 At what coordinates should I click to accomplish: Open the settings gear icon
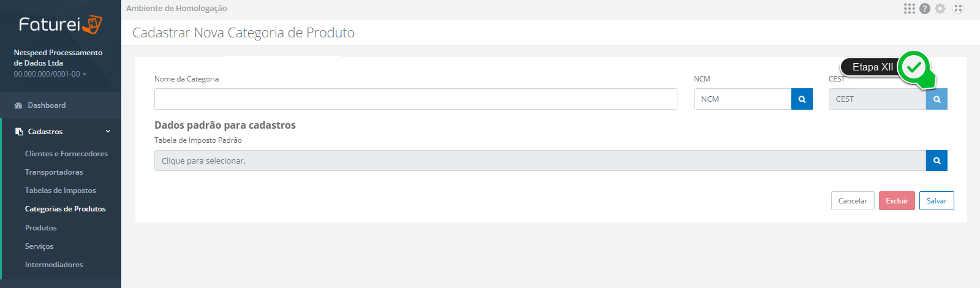click(x=940, y=9)
